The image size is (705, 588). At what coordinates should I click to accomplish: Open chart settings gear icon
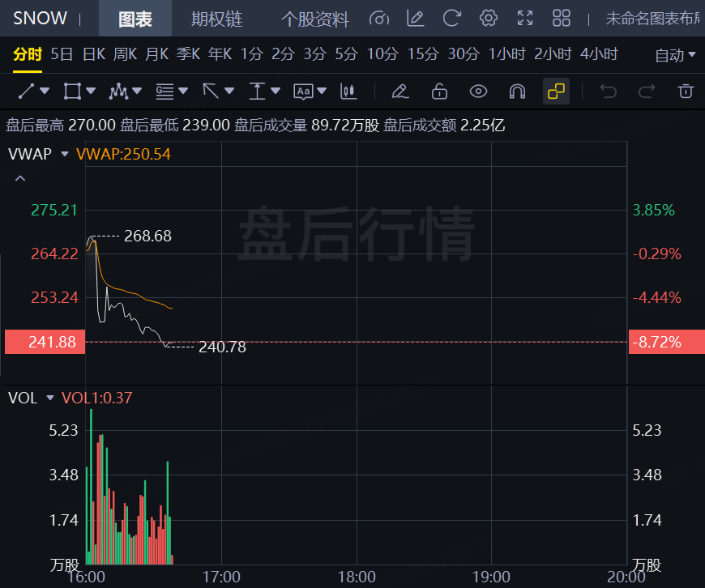click(488, 19)
